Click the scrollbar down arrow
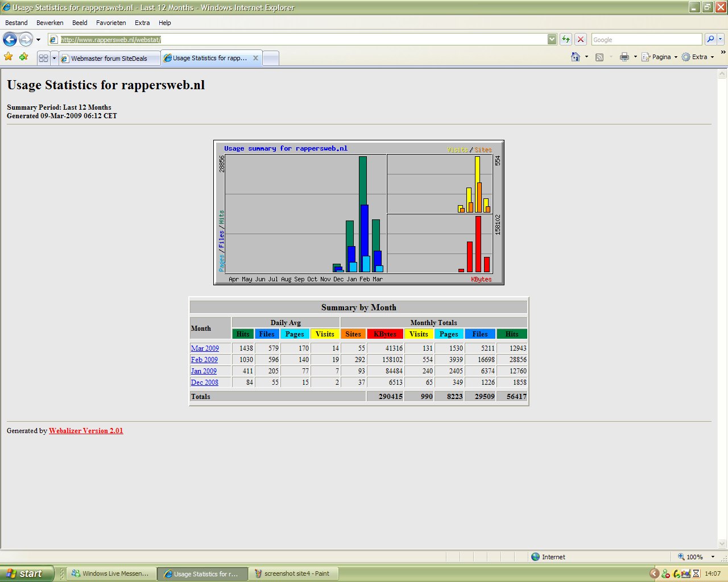Viewport: 728px width, 582px height. pyautogui.click(x=722, y=544)
